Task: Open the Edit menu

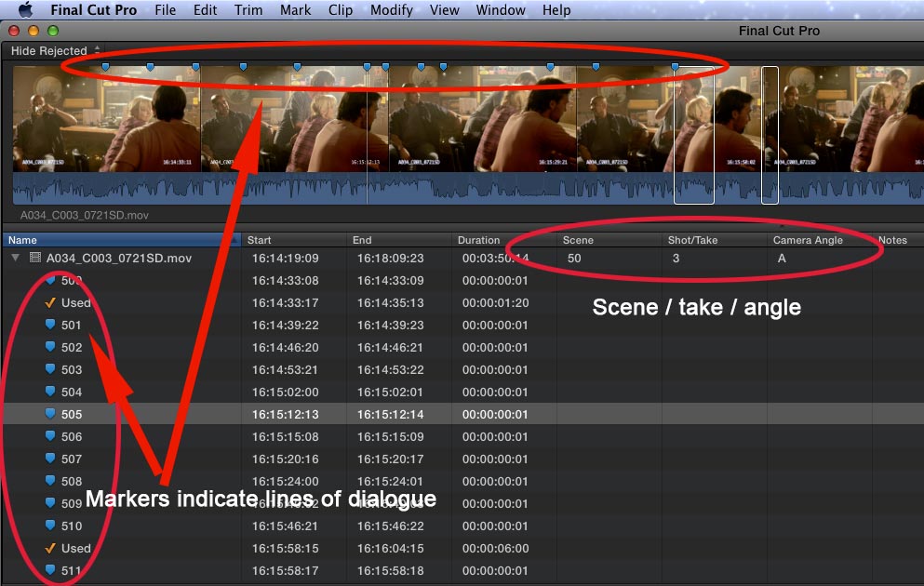Action: tap(205, 10)
